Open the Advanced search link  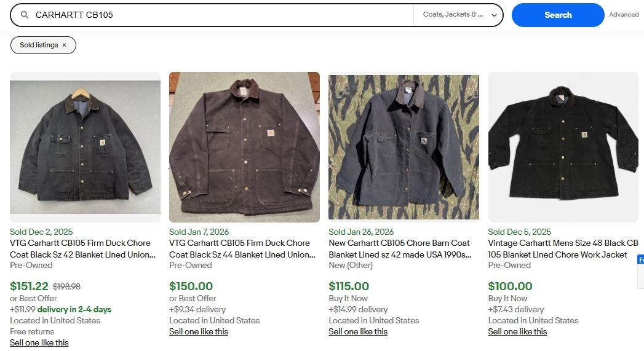pos(624,15)
